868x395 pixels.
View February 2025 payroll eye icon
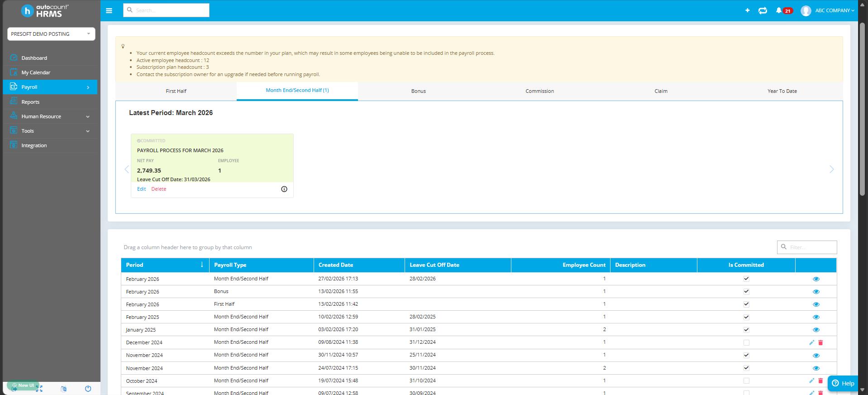tap(816, 317)
